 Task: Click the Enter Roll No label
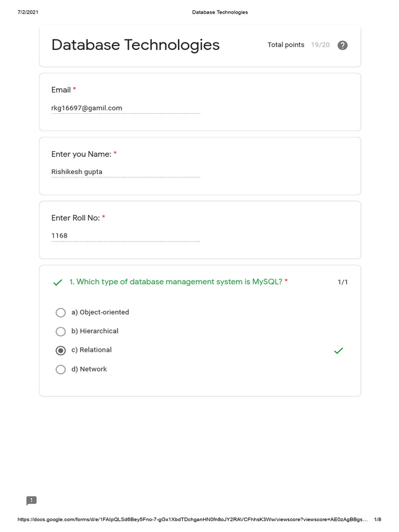(75, 218)
